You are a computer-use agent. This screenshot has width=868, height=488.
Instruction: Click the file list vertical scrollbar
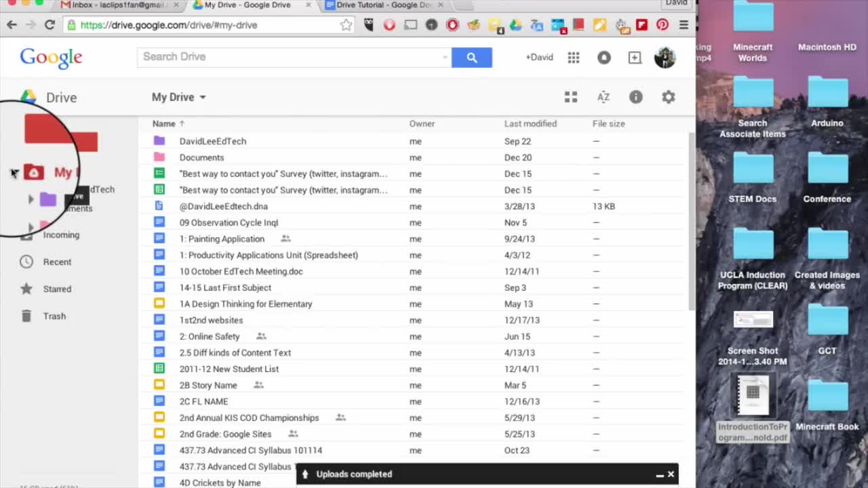[x=691, y=221]
